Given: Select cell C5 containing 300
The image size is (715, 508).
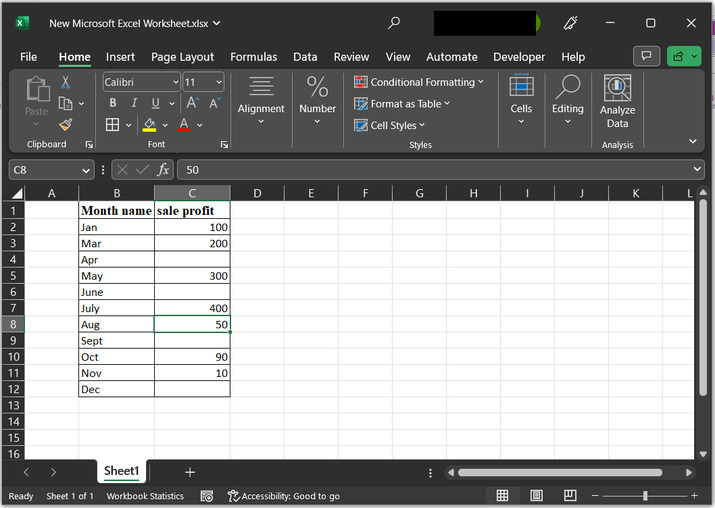Looking at the screenshot, I should point(192,276).
